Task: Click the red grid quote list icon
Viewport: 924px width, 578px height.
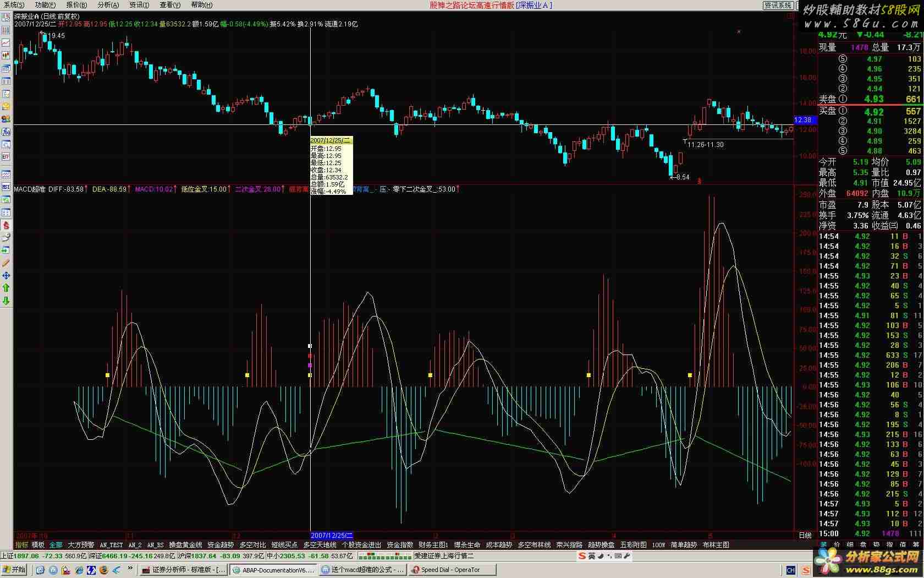Action: tap(6, 30)
